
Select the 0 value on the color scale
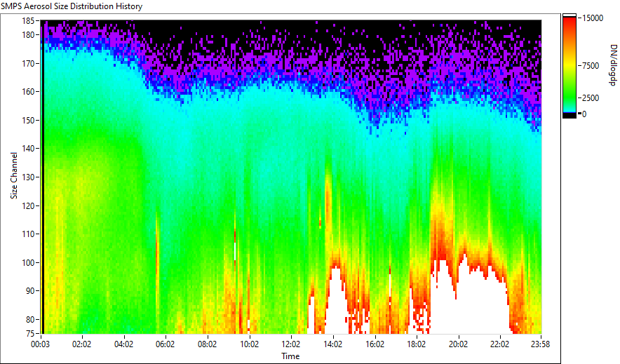click(x=584, y=114)
